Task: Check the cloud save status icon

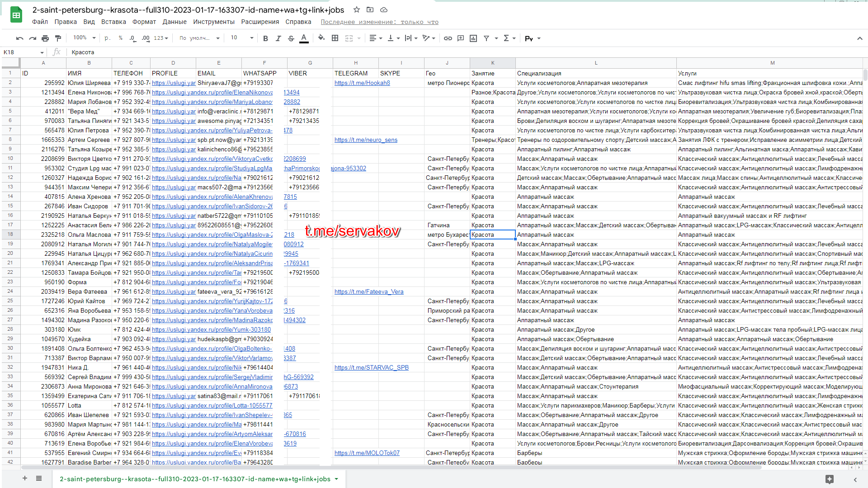Action: (x=384, y=9)
